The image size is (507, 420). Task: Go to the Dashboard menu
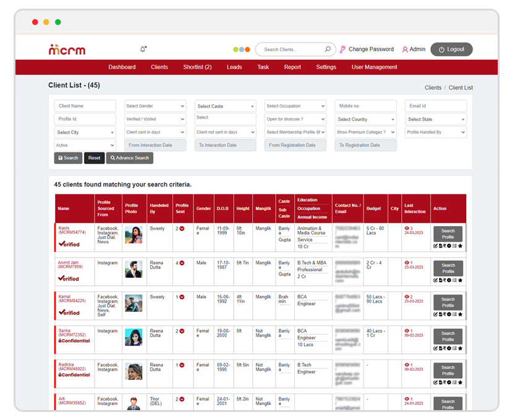click(x=122, y=67)
